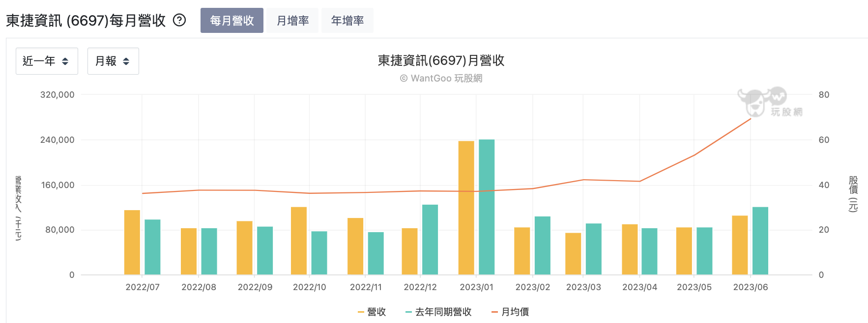Click the 2023/02 teal last-year bar
Image resolution: width=868 pixels, height=323 pixels.
[543, 245]
